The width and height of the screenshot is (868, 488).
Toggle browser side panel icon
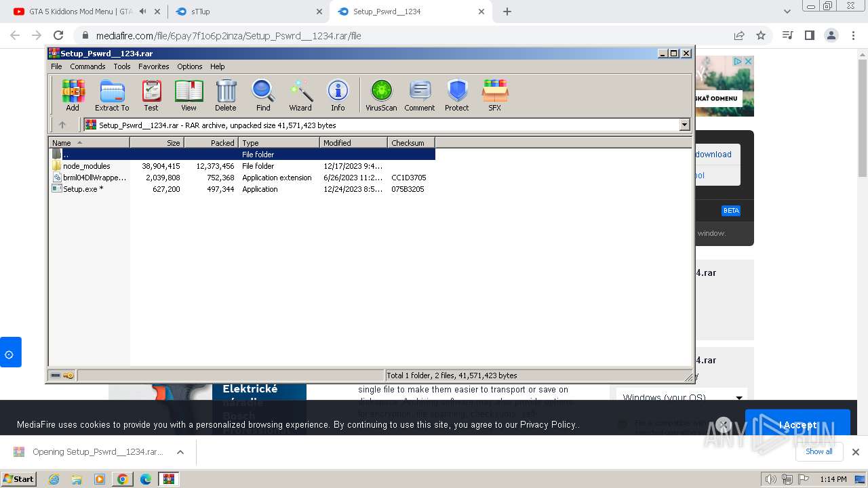point(809,35)
